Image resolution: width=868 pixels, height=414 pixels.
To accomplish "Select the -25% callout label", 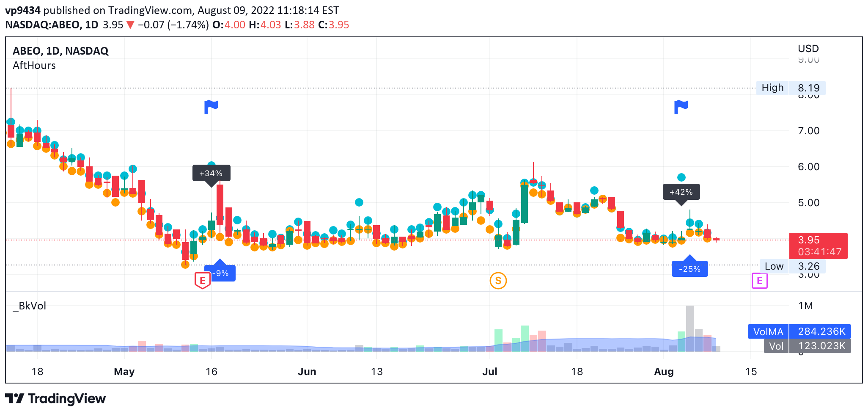I will coord(690,269).
